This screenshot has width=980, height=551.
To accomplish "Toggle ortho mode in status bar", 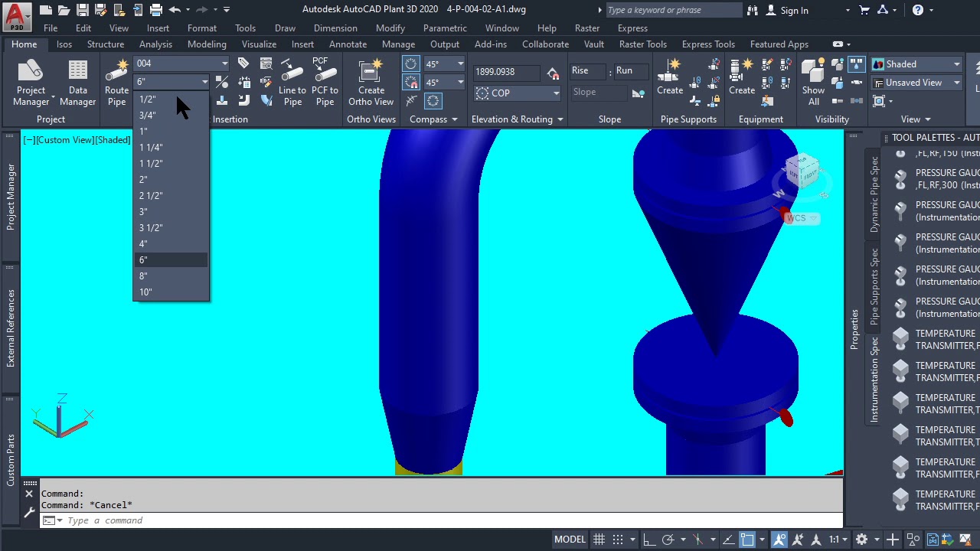I will [648, 540].
